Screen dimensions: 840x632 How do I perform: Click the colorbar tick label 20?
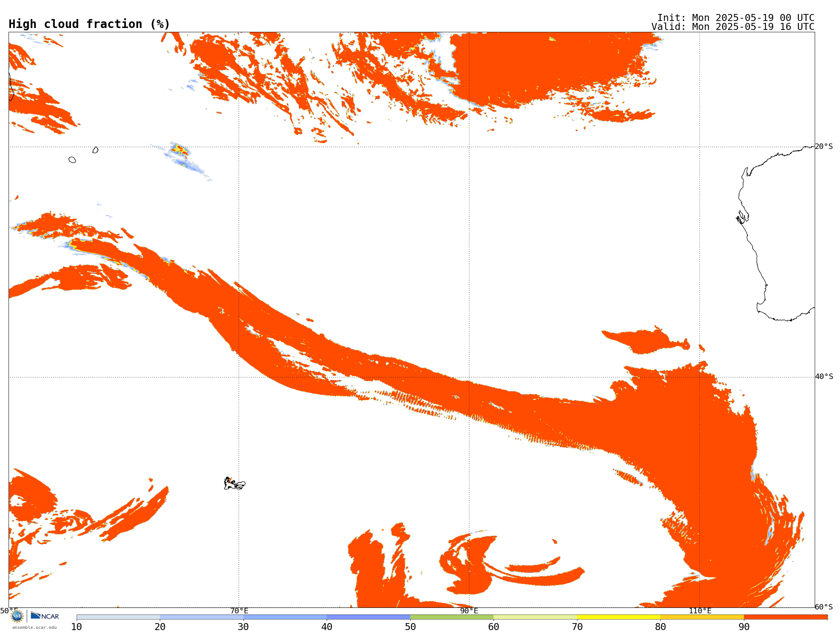point(160,627)
